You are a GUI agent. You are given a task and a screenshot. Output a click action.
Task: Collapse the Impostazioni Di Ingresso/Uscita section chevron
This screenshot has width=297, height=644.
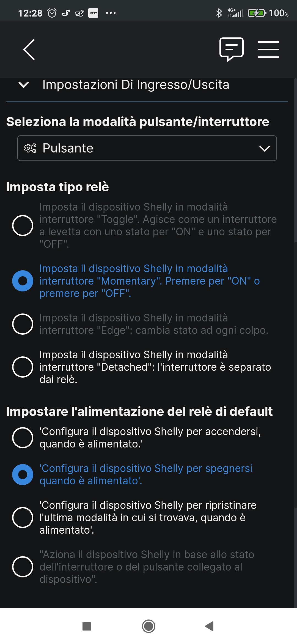[x=24, y=85]
